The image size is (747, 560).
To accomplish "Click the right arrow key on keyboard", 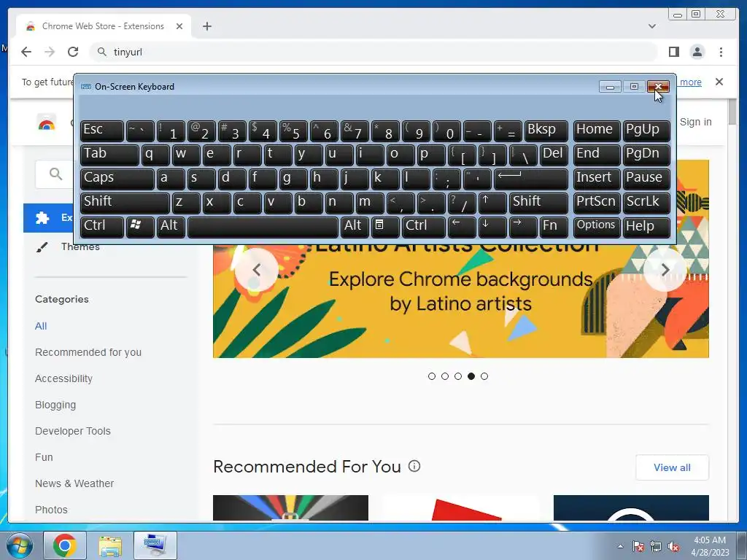I will tap(522, 227).
